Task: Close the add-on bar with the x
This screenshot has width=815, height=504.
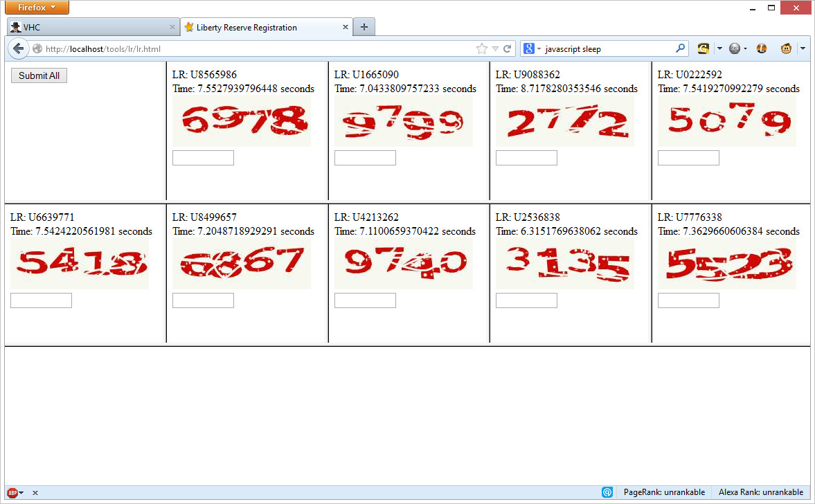Action: (x=35, y=492)
